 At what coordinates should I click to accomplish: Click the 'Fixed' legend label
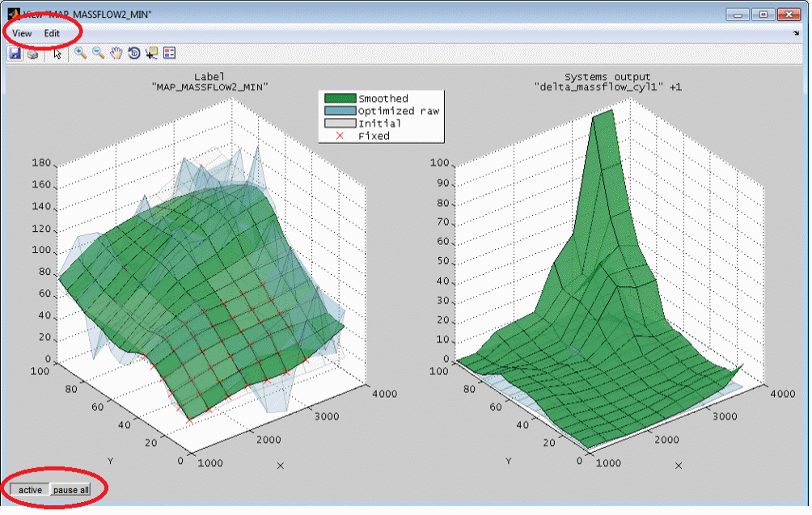point(374,136)
